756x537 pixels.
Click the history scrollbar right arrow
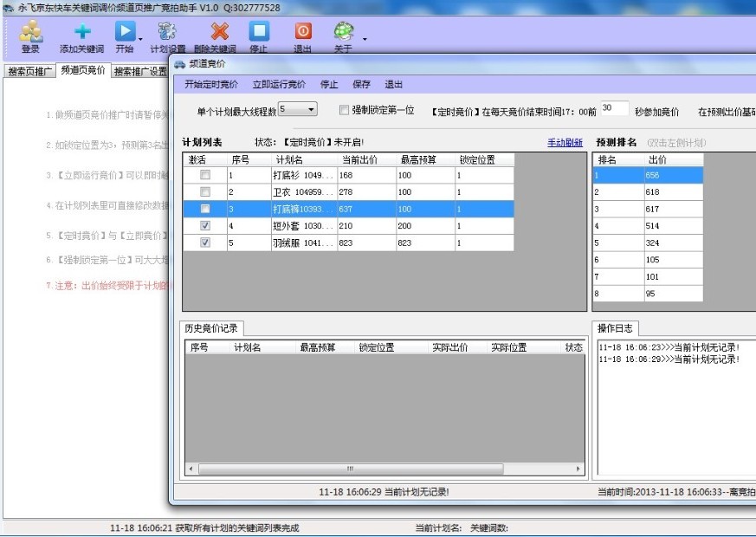tap(578, 469)
